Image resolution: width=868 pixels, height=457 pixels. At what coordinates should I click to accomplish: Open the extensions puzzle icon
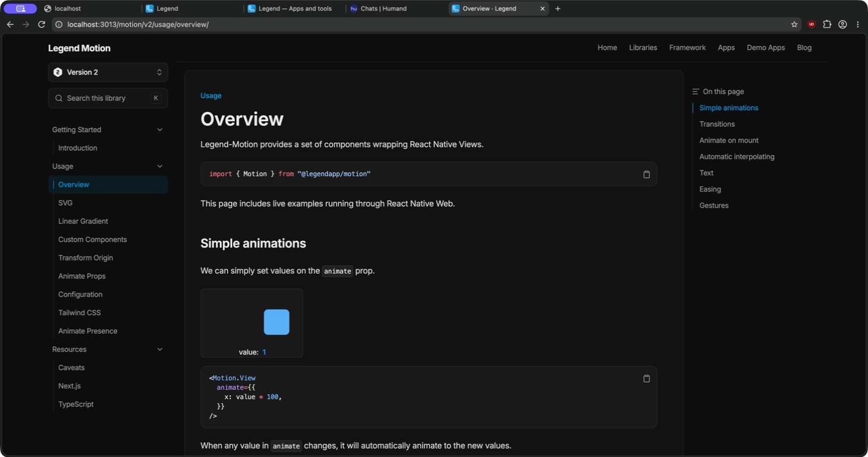coord(827,24)
